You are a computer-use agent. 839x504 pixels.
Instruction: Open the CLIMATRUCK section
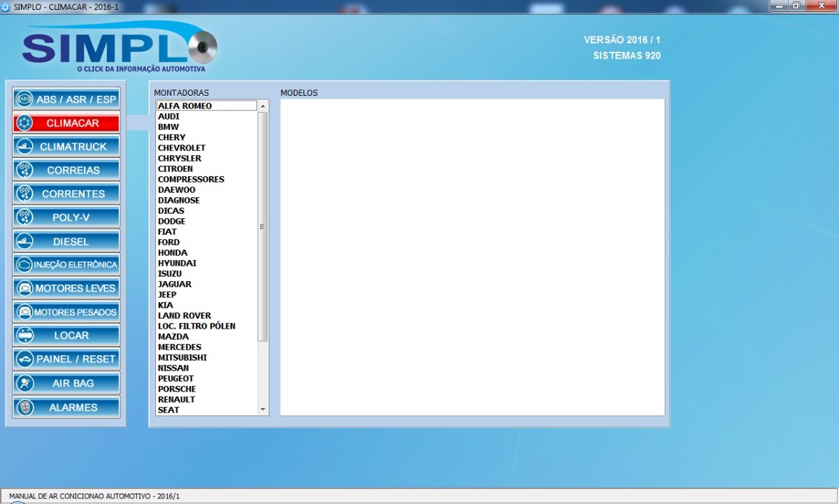pyautogui.click(x=66, y=147)
